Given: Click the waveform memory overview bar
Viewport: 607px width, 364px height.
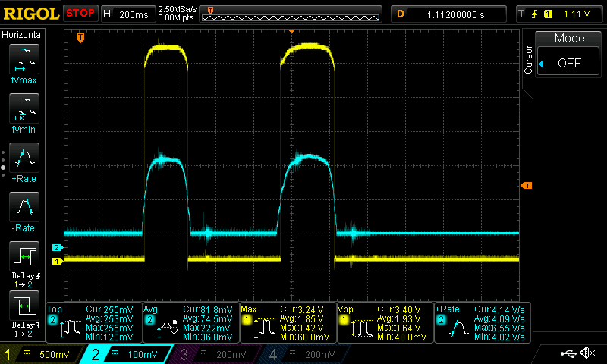Looking at the screenshot, I should [x=291, y=14].
